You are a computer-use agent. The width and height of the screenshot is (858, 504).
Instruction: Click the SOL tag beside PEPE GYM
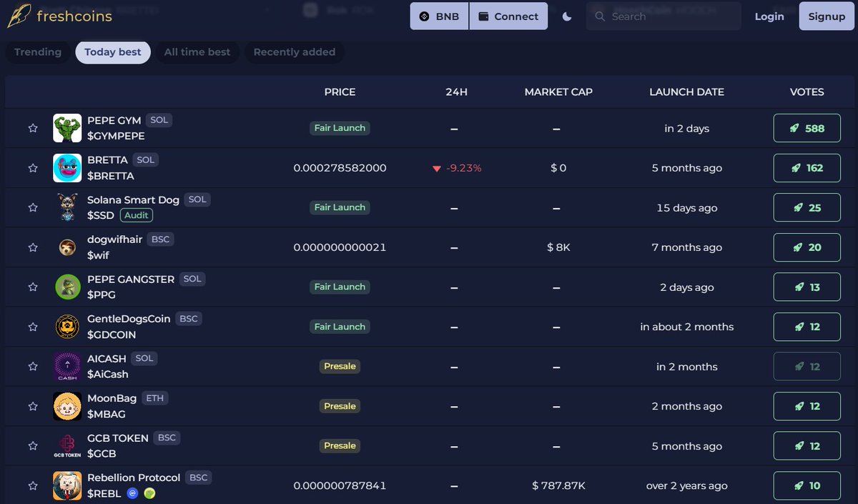159,120
